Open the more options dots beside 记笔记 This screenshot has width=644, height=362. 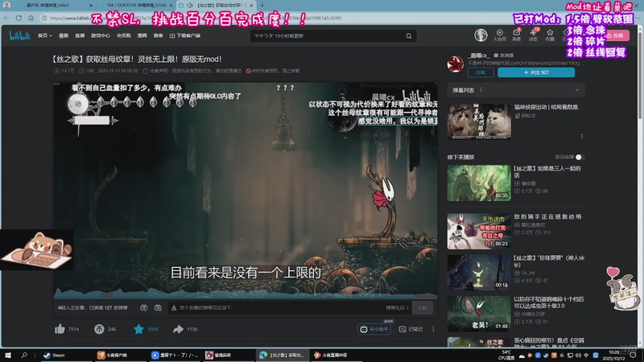433,329
